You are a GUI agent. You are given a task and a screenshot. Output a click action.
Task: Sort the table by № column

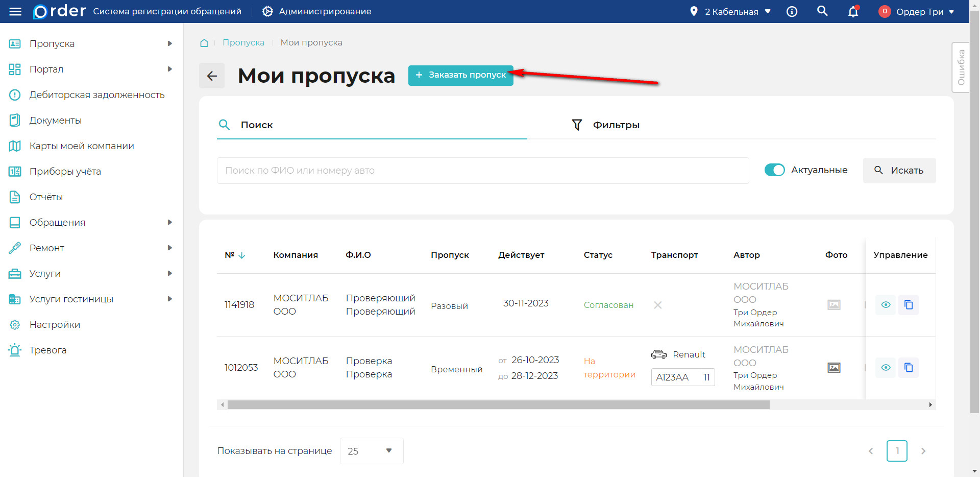235,255
